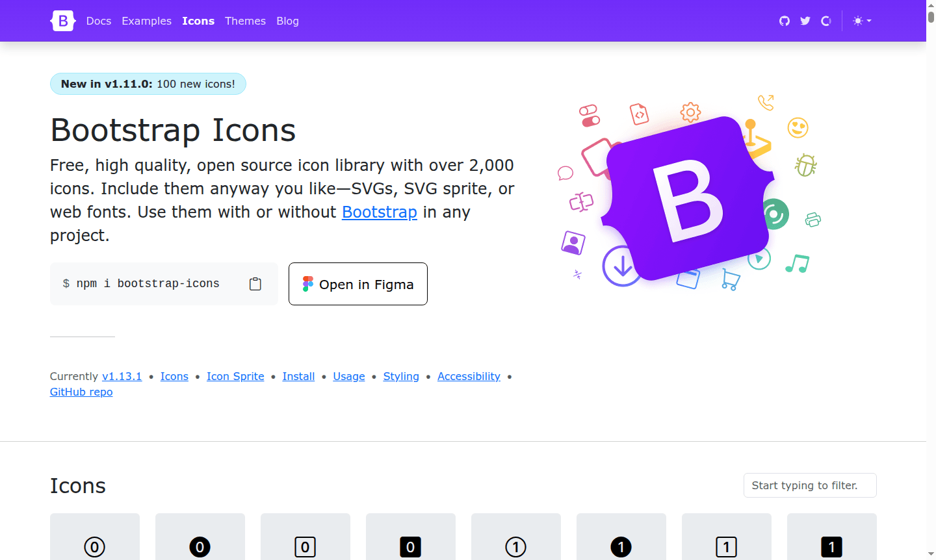Open Bootstrap Icons in Figma

357,284
